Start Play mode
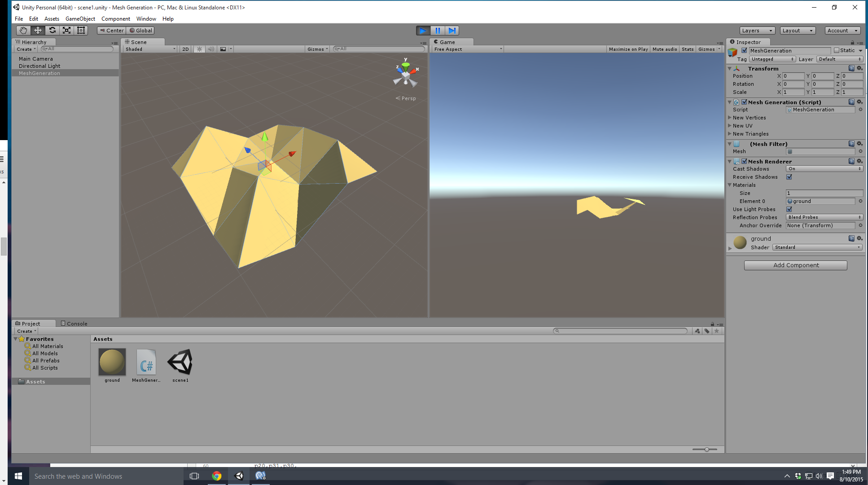The image size is (868, 485). coord(423,31)
